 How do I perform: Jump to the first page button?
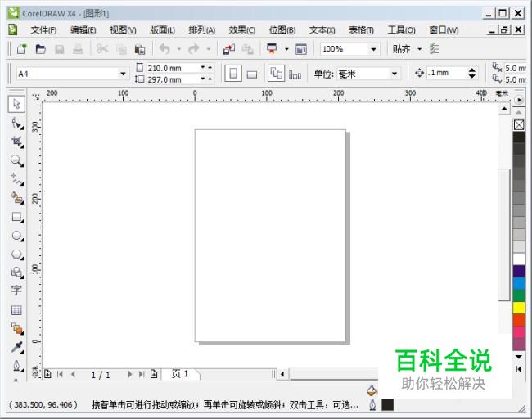pyautogui.click(x=60, y=374)
